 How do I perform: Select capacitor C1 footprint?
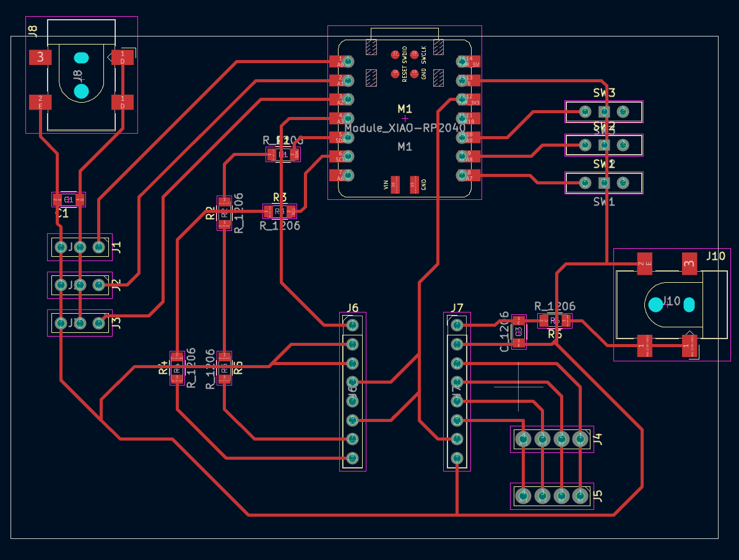(x=69, y=199)
